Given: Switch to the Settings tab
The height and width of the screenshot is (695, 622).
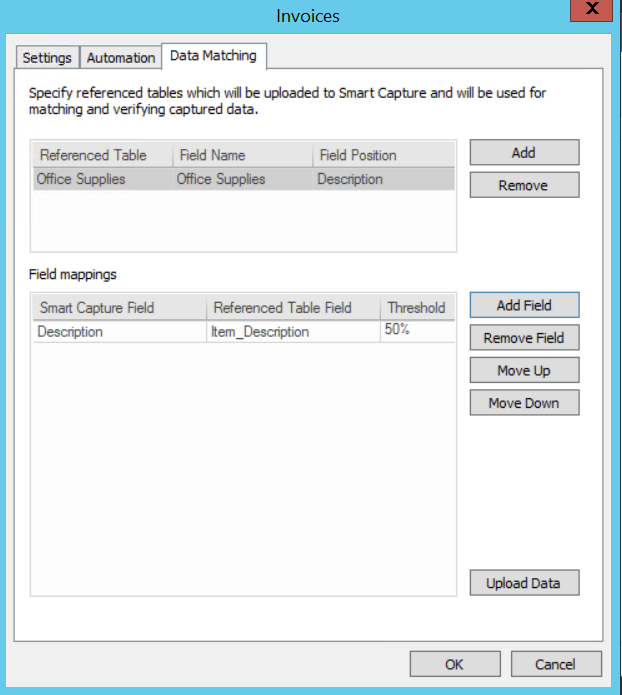Looking at the screenshot, I should pos(47,58).
